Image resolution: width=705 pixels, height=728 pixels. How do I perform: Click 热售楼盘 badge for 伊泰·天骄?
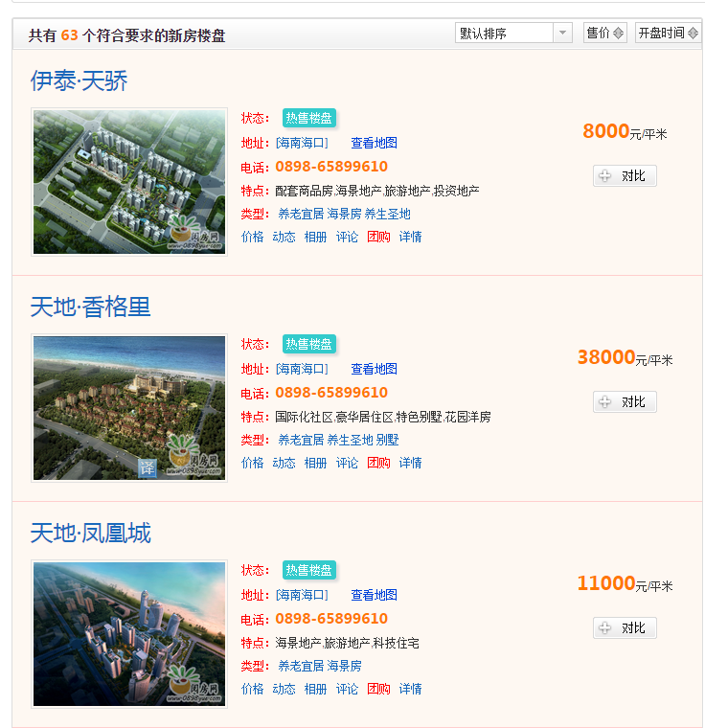click(x=308, y=118)
